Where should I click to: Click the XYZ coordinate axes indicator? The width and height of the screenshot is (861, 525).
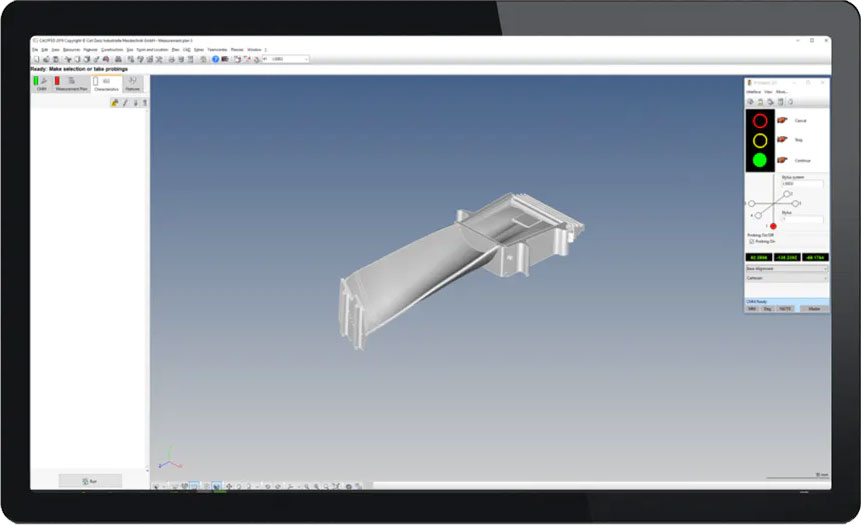pos(169,459)
